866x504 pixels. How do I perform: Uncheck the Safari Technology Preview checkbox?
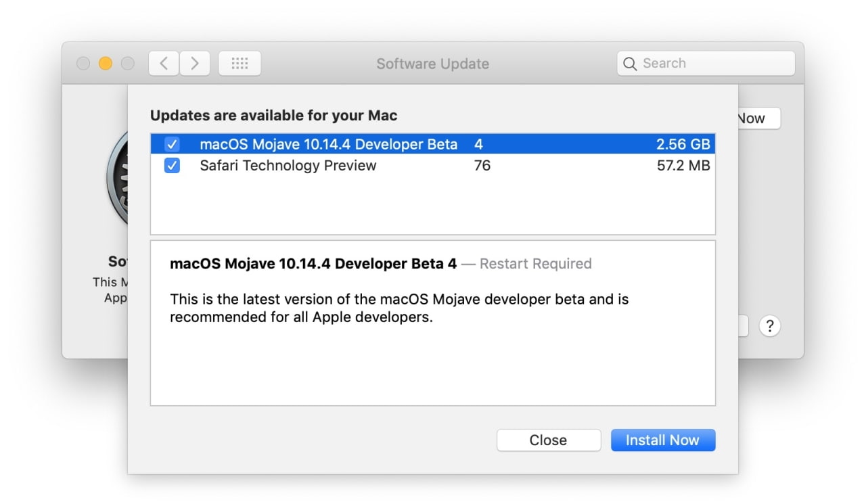pos(172,166)
